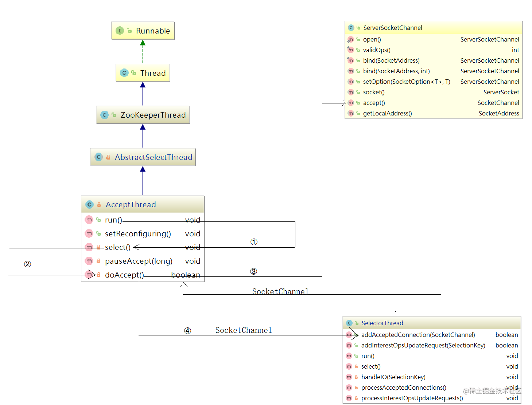Click the abstract class icon of AbstractSelectThread
The image size is (532, 405).
coord(98,157)
